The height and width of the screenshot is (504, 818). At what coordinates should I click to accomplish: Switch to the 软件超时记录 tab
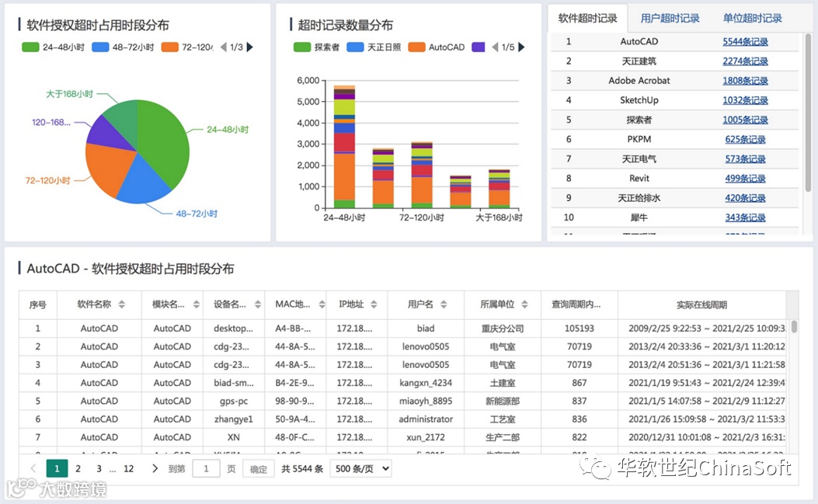587,19
